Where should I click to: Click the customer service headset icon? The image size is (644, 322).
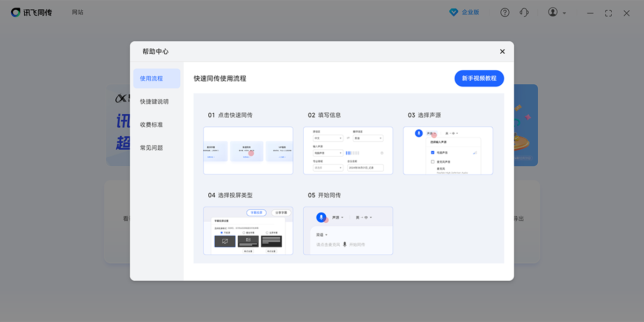(524, 13)
